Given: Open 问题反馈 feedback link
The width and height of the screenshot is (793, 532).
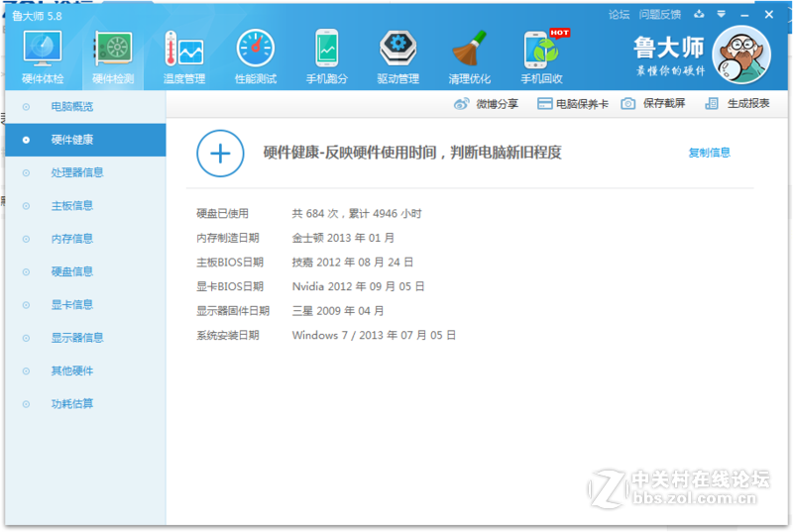Looking at the screenshot, I should tap(660, 15).
